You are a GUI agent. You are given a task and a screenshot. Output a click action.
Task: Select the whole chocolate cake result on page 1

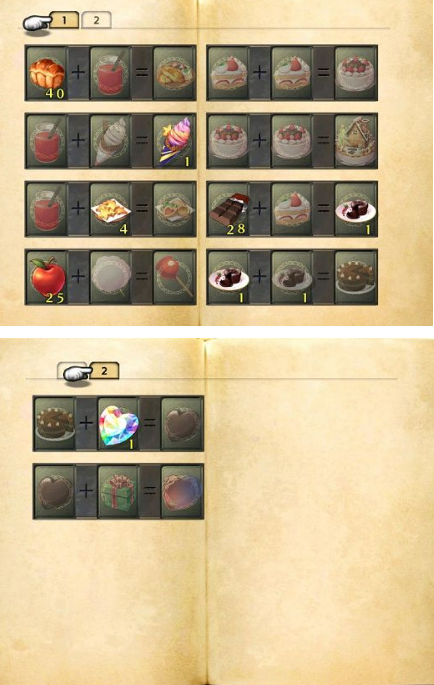pos(355,277)
